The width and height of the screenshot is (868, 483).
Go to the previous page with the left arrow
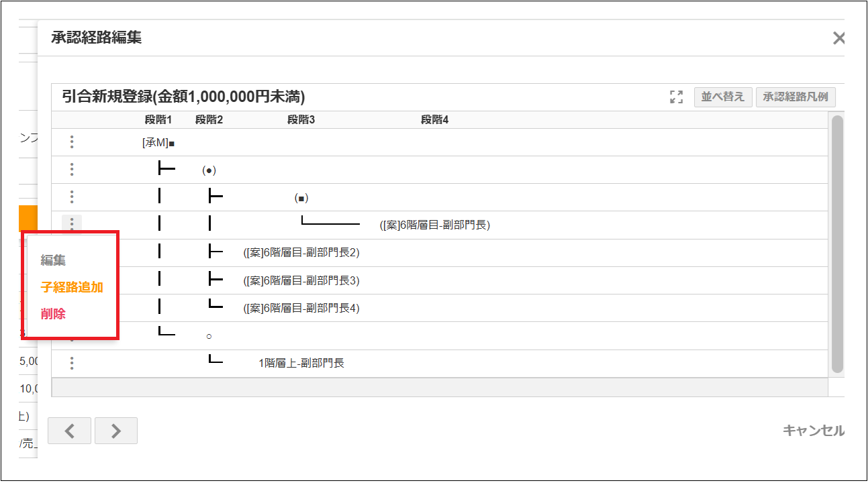pos(69,431)
